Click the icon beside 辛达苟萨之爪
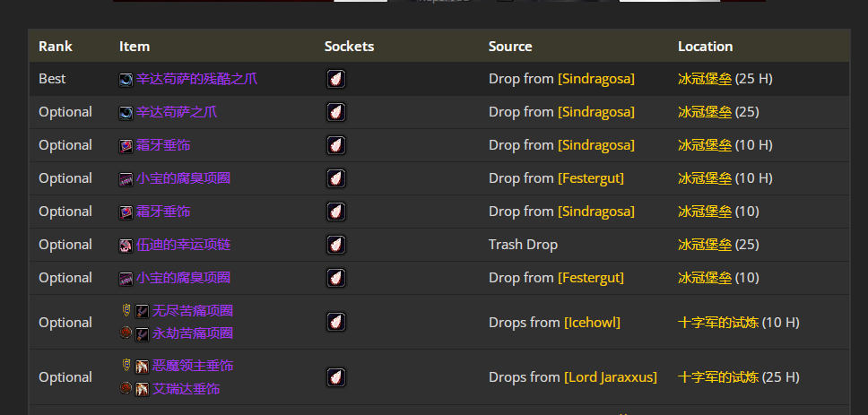868x415 pixels. (126, 113)
